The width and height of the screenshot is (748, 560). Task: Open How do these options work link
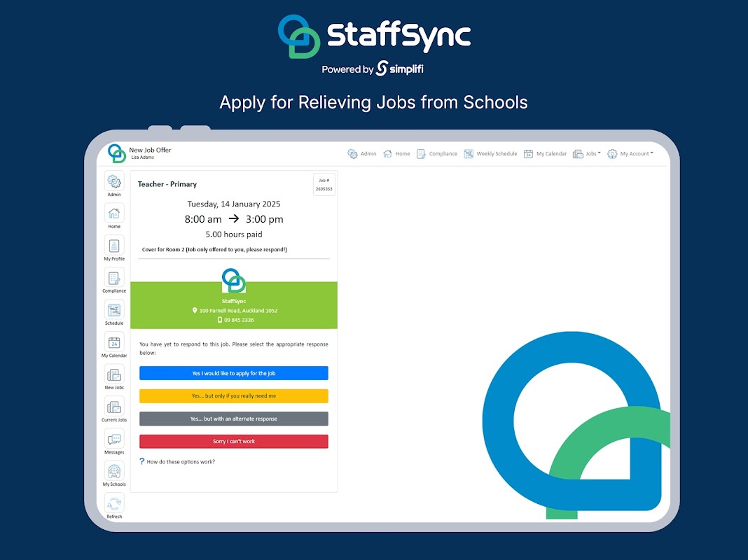[x=181, y=462]
